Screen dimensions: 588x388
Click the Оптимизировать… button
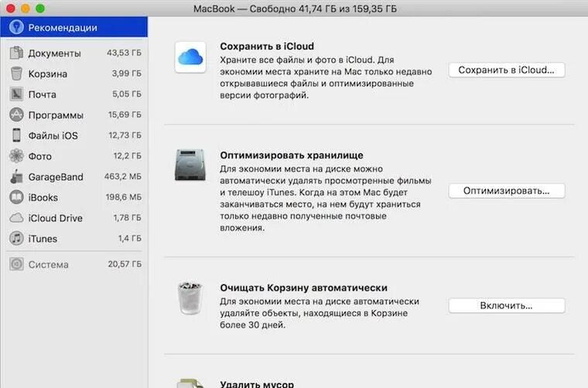507,191
